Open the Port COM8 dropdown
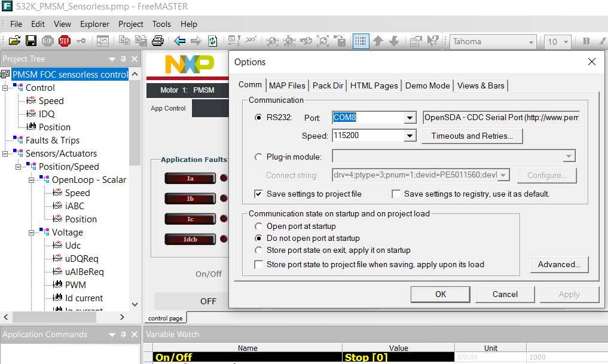Viewport: 608px width, 364px height. [410, 117]
